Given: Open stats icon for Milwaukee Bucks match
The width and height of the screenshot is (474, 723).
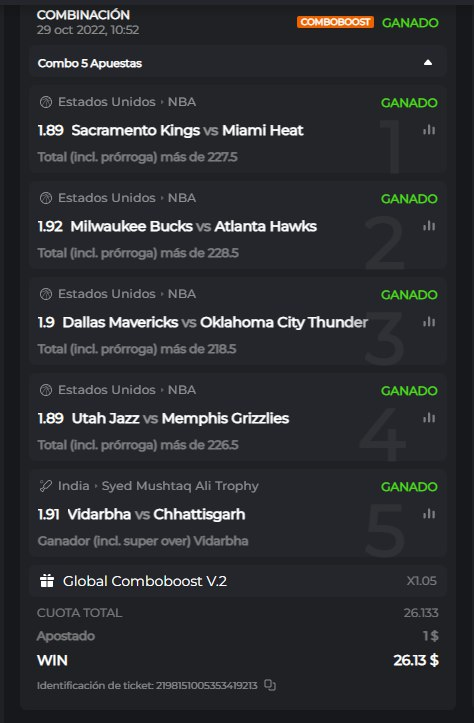Looking at the screenshot, I should pos(429,226).
